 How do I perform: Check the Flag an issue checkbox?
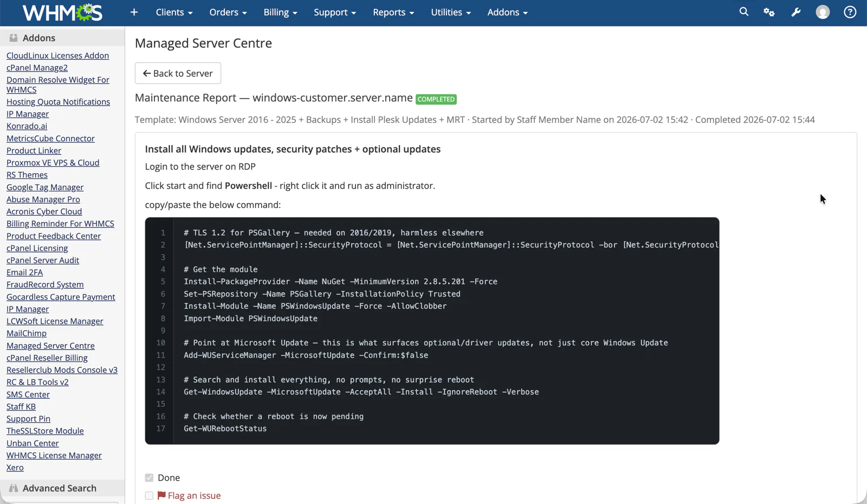tap(149, 495)
